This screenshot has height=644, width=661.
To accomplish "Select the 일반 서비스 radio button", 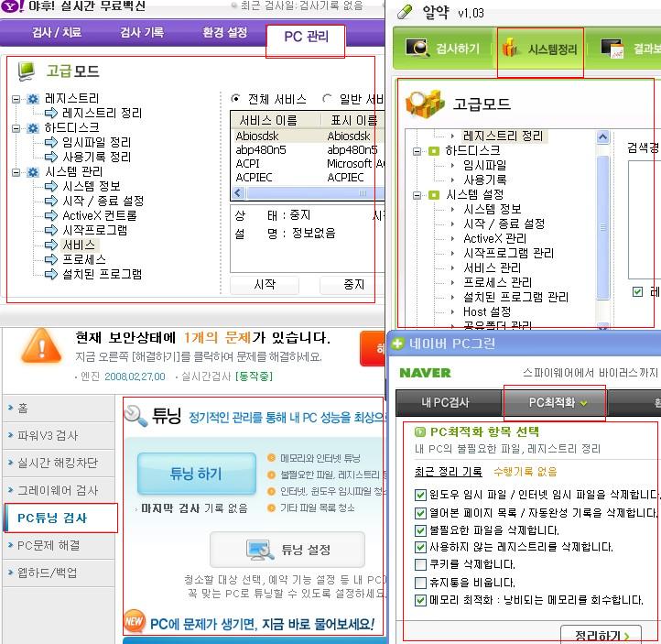I will click(326, 99).
